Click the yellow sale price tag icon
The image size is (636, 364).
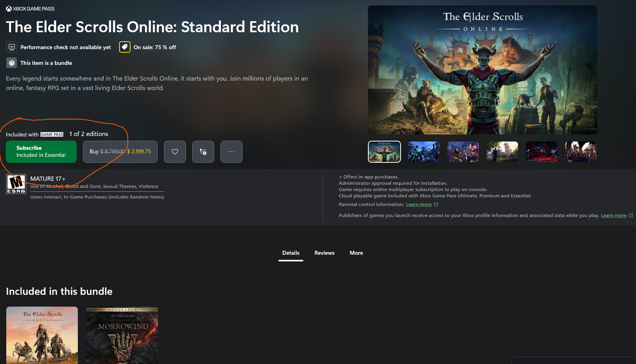tap(125, 47)
